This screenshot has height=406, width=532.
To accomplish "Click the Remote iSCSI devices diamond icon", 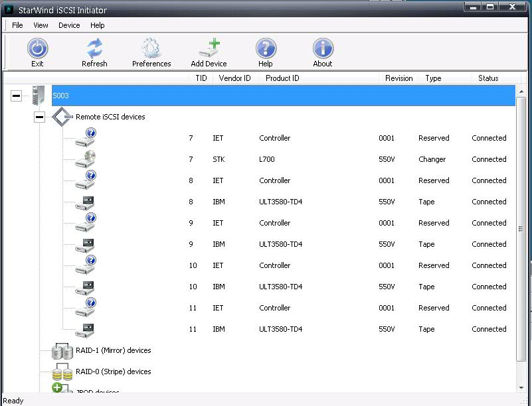I will (63, 117).
